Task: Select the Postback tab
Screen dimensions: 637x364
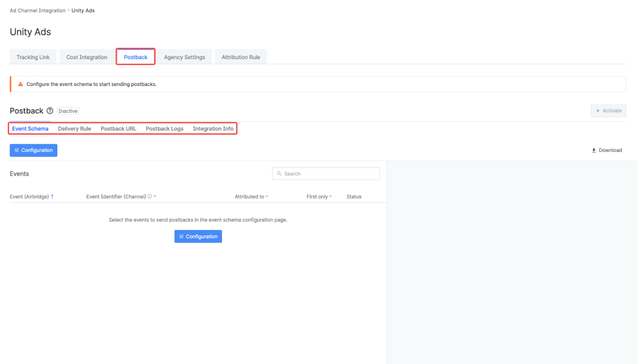Action: coord(136,57)
